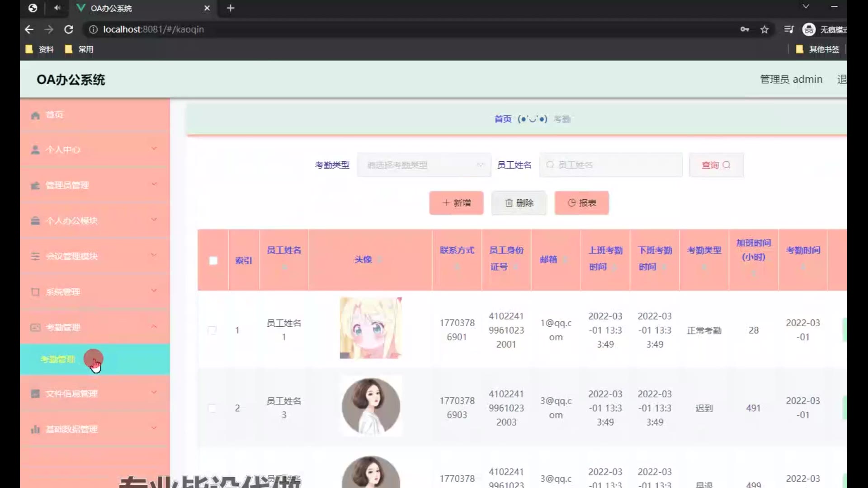Expand the 基础数据管理 sidebar menu
Image resolution: width=868 pixels, height=488 pixels.
pos(95,429)
